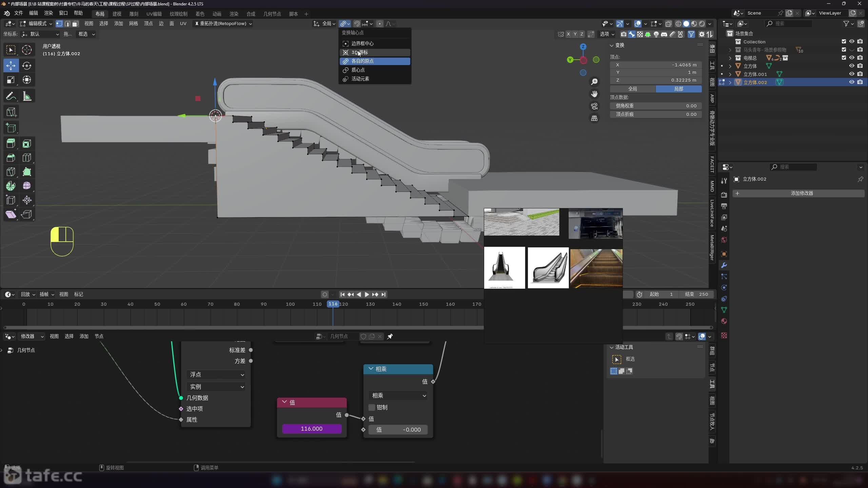Enable the 钳制 clamp checkbox
Image resolution: width=868 pixels, height=488 pixels.
click(372, 407)
